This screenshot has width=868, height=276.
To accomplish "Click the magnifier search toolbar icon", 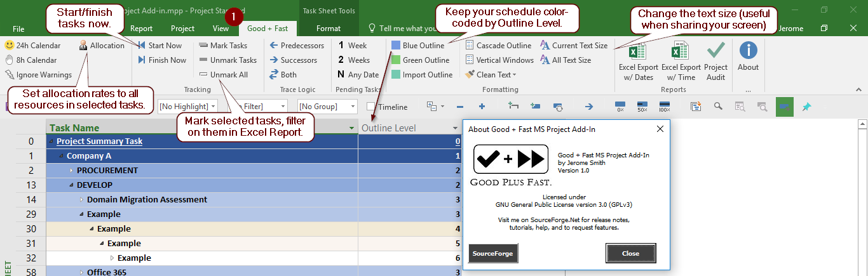I will pyautogui.click(x=718, y=107).
